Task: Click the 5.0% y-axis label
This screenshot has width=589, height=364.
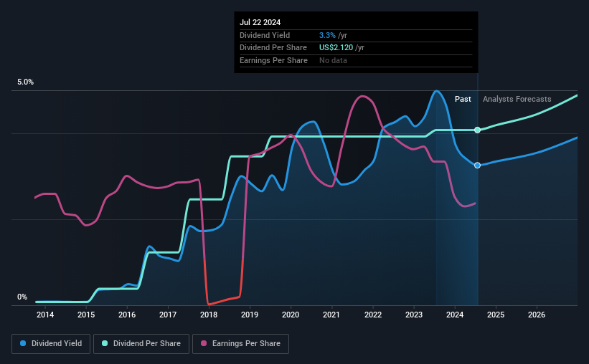Action: (26, 82)
